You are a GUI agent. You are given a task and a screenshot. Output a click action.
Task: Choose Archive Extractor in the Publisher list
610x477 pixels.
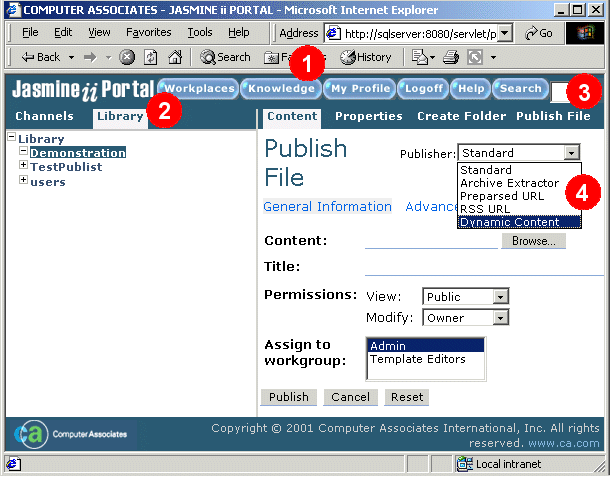pyautogui.click(x=519, y=183)
